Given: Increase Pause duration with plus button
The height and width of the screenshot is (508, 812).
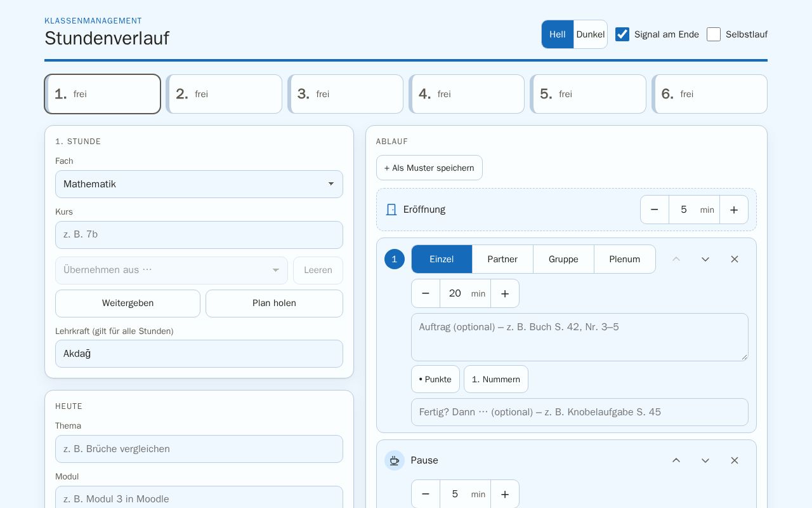Looking at the screenshot, I should 505,494.
